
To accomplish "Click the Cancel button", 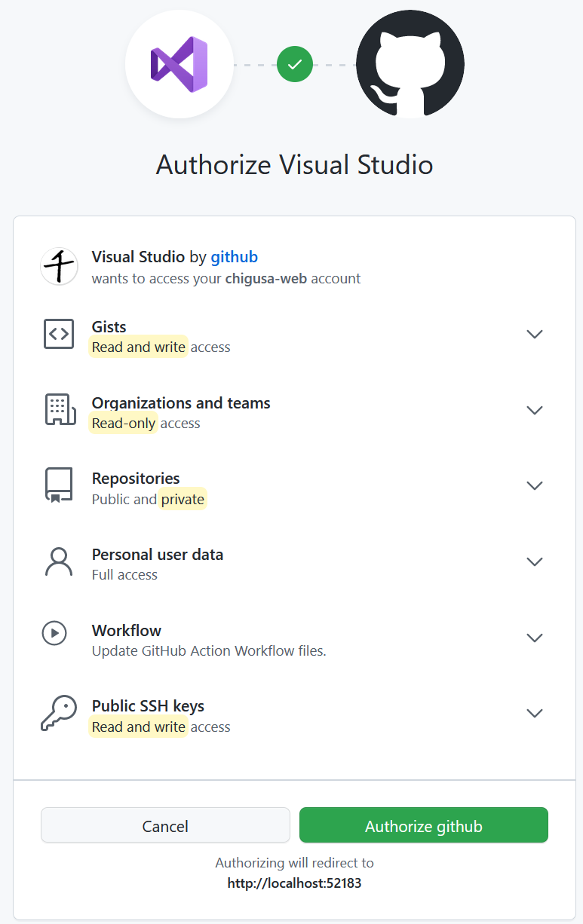I will tap(165, 825).
